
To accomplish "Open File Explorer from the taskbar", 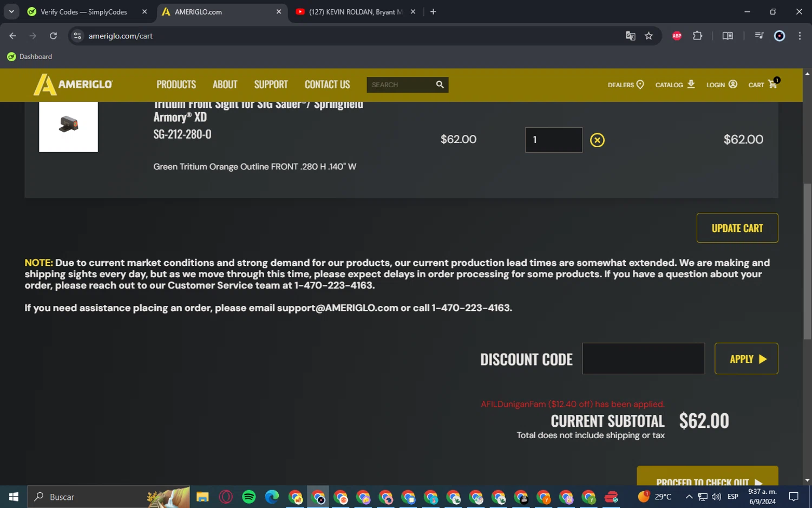I will [x=202, y=497].
